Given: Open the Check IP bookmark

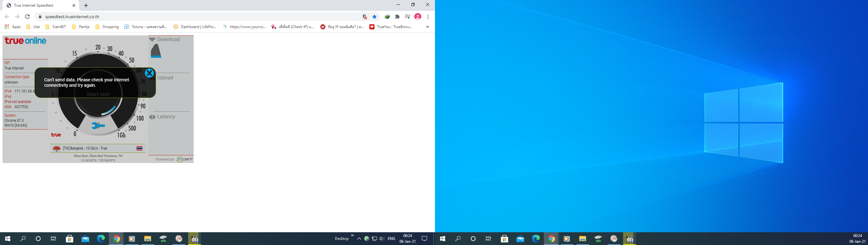Looking at the screenshot, I should click(x=293, y=27).
